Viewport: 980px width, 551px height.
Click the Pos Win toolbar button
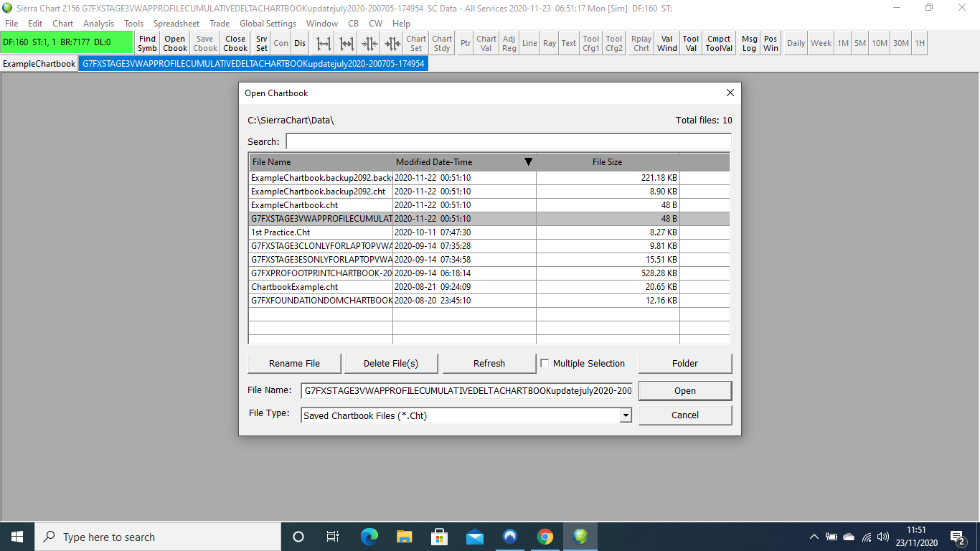[771, 43]
